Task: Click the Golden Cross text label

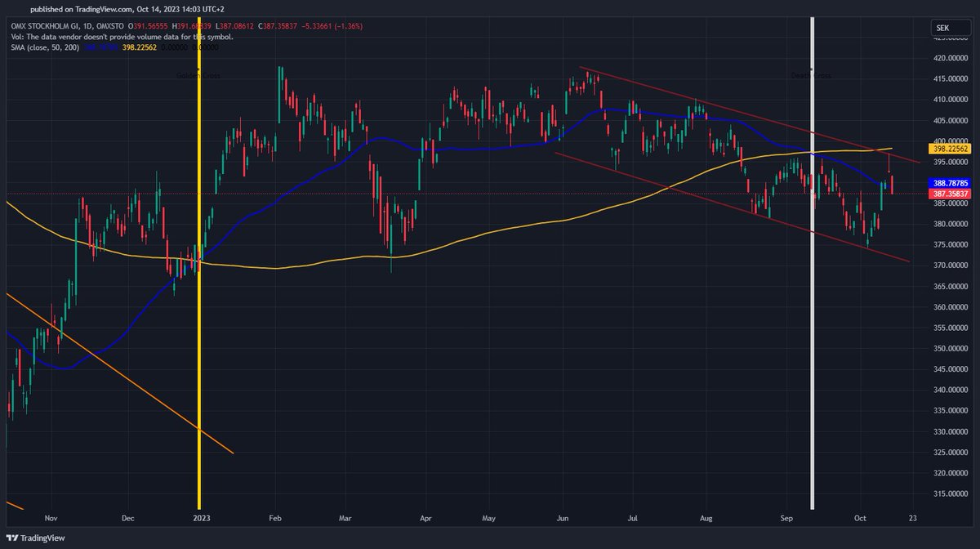Action: [199, 75]
